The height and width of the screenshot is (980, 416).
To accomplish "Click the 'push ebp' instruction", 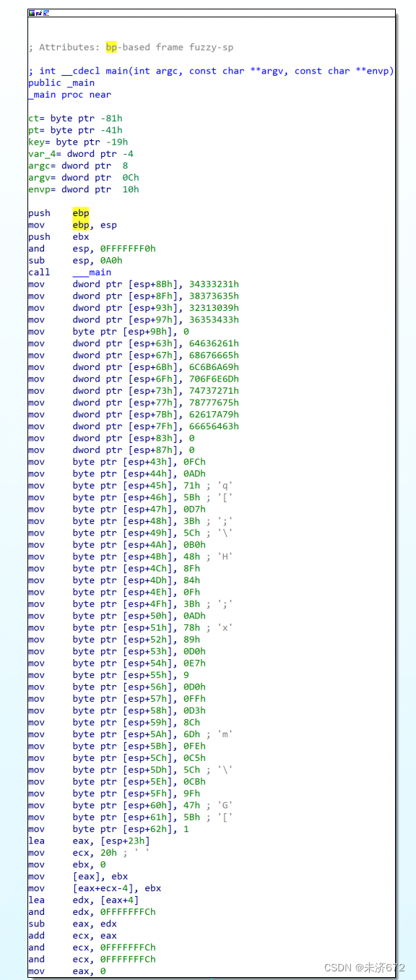I will point(59,213).
